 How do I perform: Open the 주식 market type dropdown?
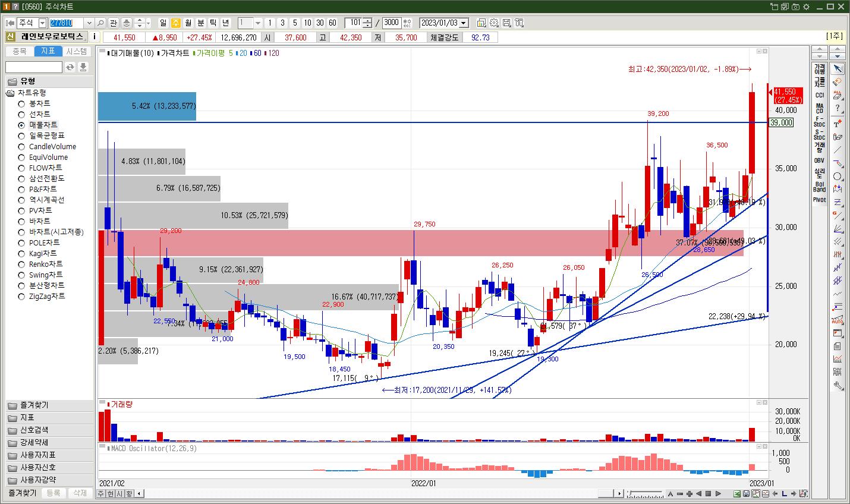point(42,23)
